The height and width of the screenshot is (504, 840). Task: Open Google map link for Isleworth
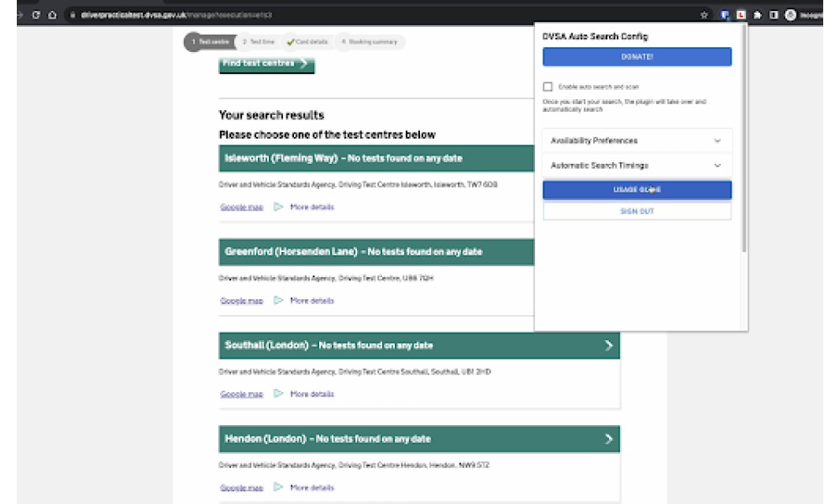pos(242,207)
